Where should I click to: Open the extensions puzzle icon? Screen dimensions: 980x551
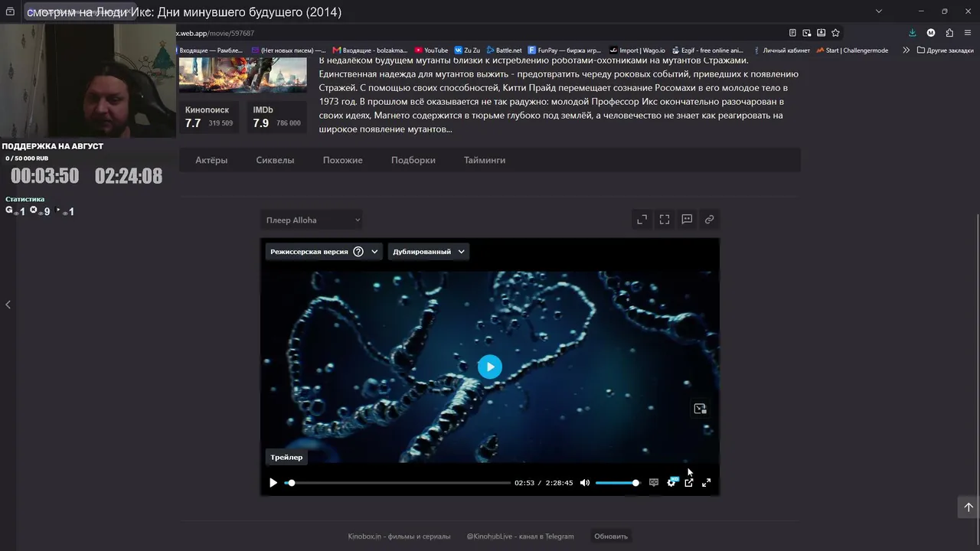pyautogui.click(x=949, y=33)
